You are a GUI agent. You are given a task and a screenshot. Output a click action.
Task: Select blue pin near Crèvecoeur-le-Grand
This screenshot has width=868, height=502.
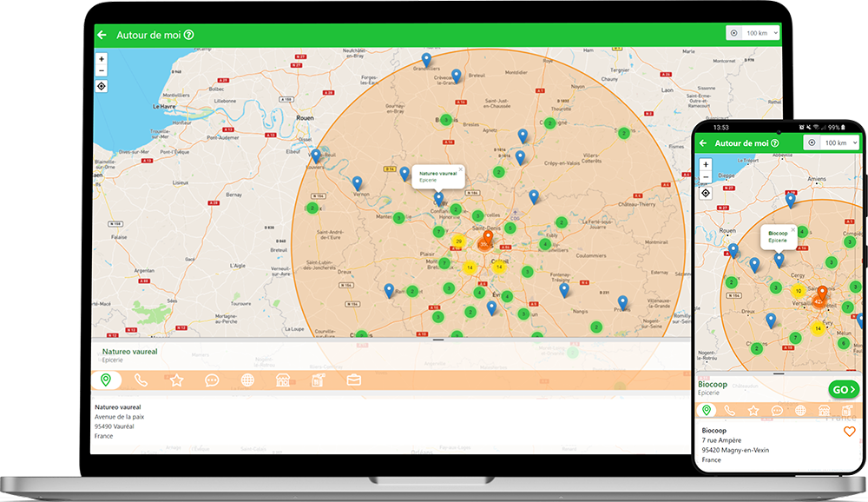tap(457, 76)
